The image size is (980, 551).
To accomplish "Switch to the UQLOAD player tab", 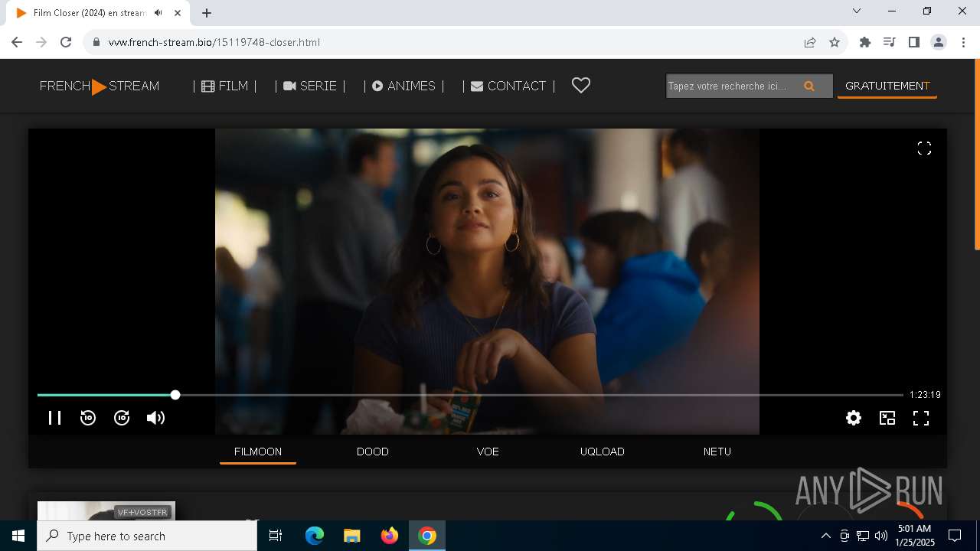I will [x=603, y=452].
